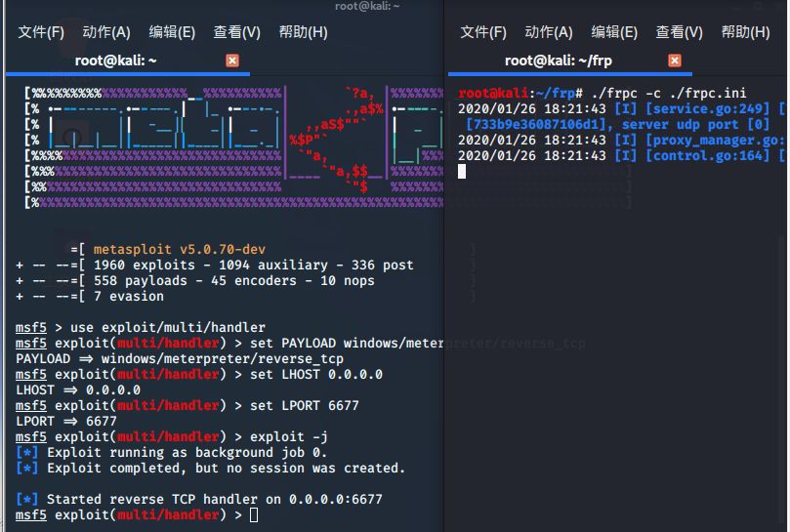
Task: Click 'PAYLOAD ⇒ windows/meterpreter/reverse_tcp' output
Action: 180,358
